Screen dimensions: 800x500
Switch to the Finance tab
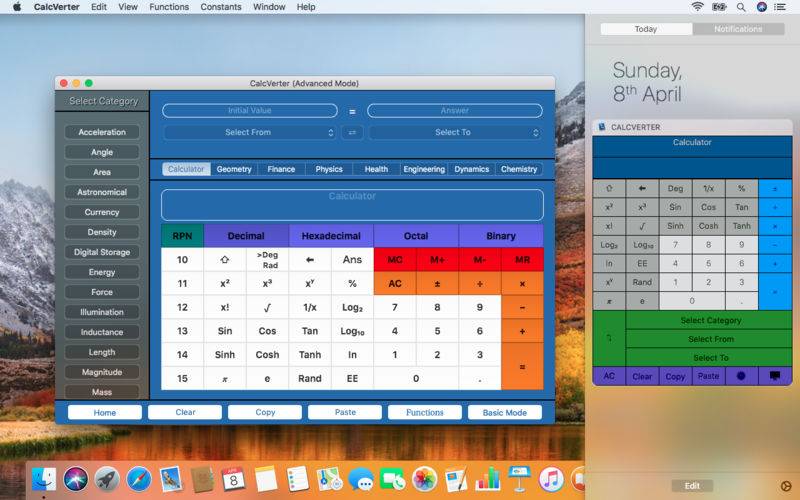click(x=281, y=169)
